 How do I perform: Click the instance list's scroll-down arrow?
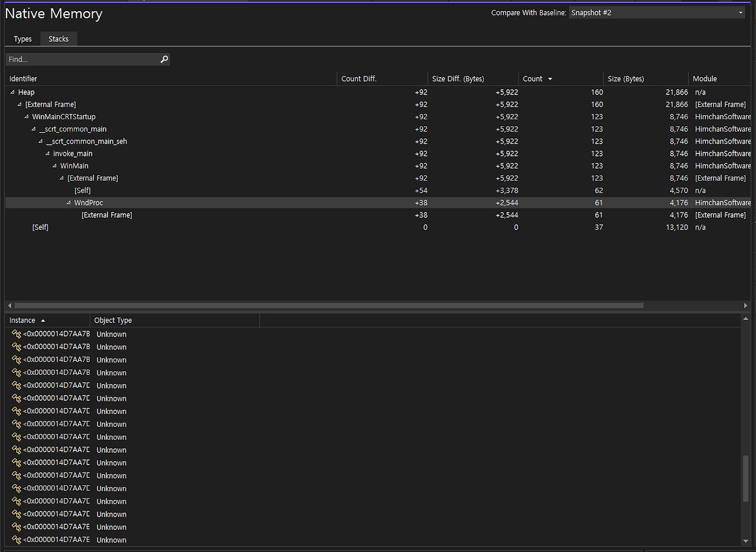pyautogui.click(x=745, y=541)
